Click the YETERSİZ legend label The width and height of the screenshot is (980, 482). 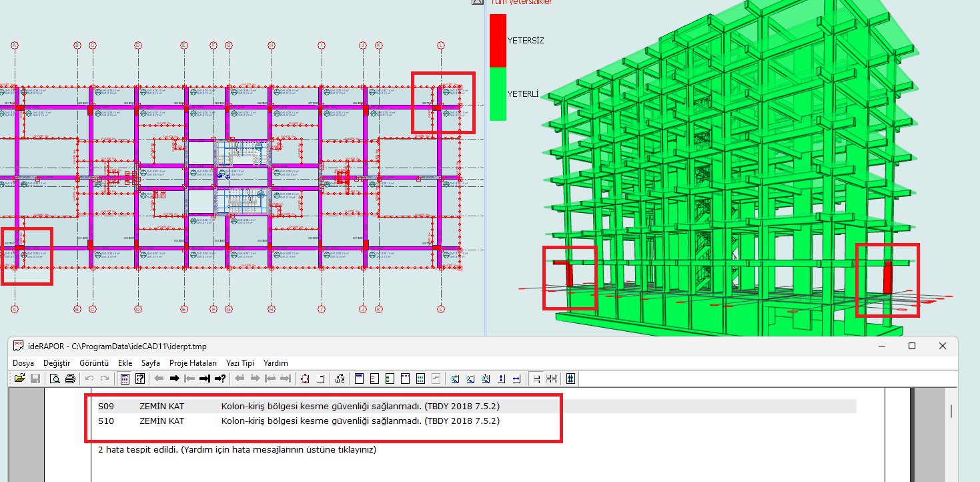click(526, 41)
